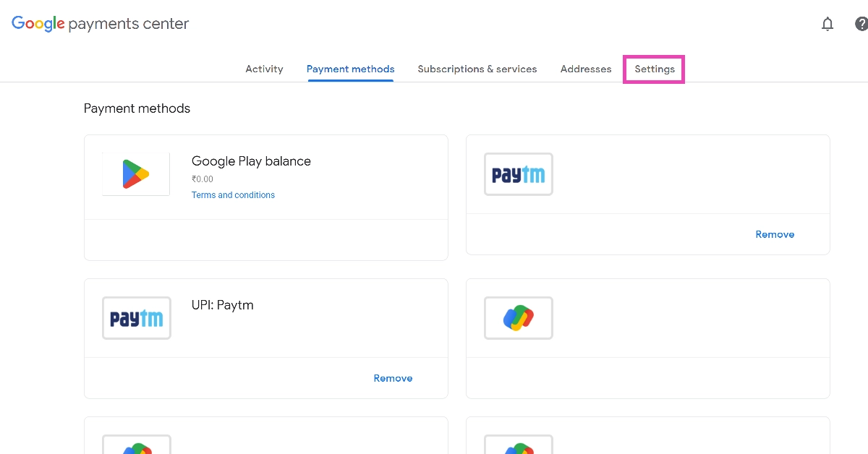Click Remove on the top-right Paytm card
This screenshot has height=454, width=868.
click(x=775, y=234)
